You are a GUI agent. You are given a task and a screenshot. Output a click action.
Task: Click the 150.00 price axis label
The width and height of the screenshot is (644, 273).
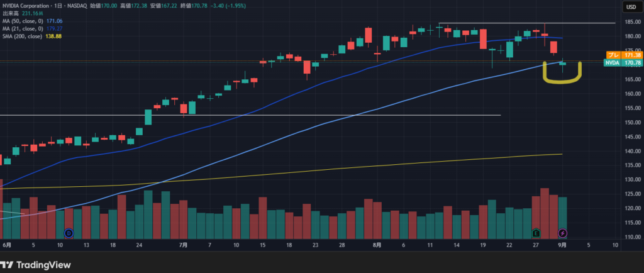pyautogui.click(x=633, y=122)
